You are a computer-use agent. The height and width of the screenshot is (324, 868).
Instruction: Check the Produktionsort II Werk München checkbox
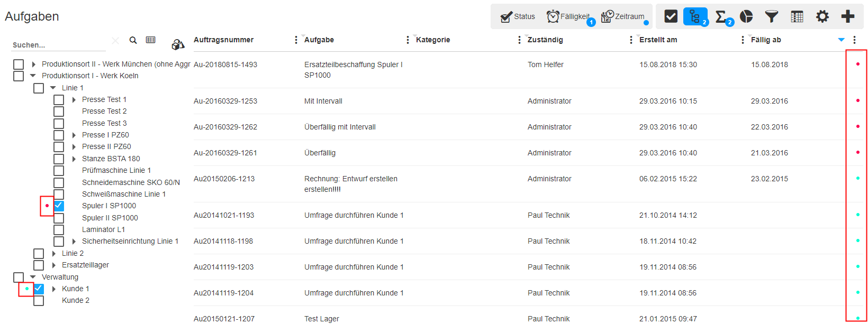[x=19, y=64]
